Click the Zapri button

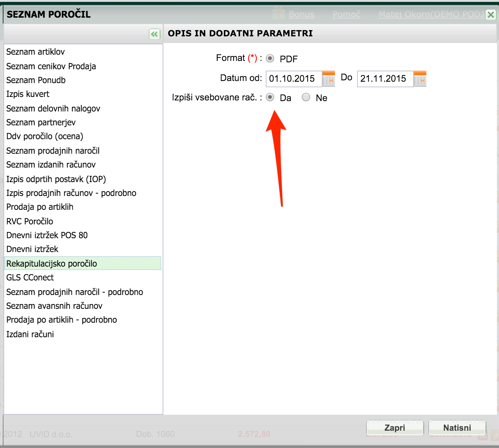[395, 428]
